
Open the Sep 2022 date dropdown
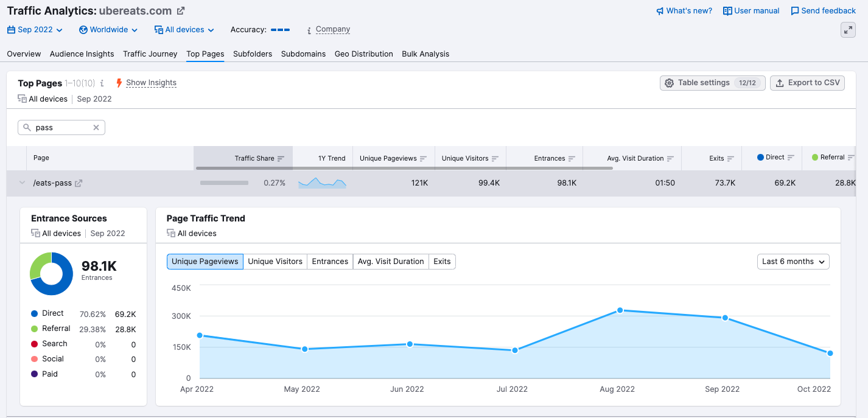[35, 30]
